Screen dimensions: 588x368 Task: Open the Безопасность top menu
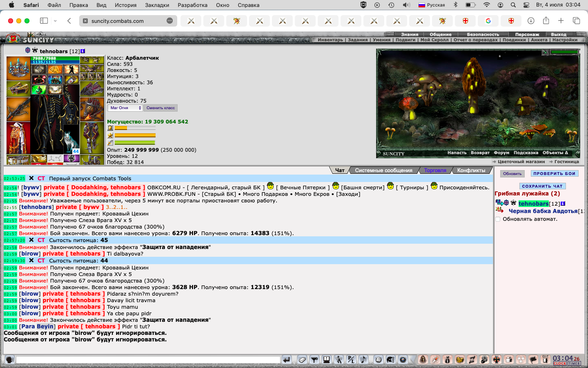click(x=483, y=34)
